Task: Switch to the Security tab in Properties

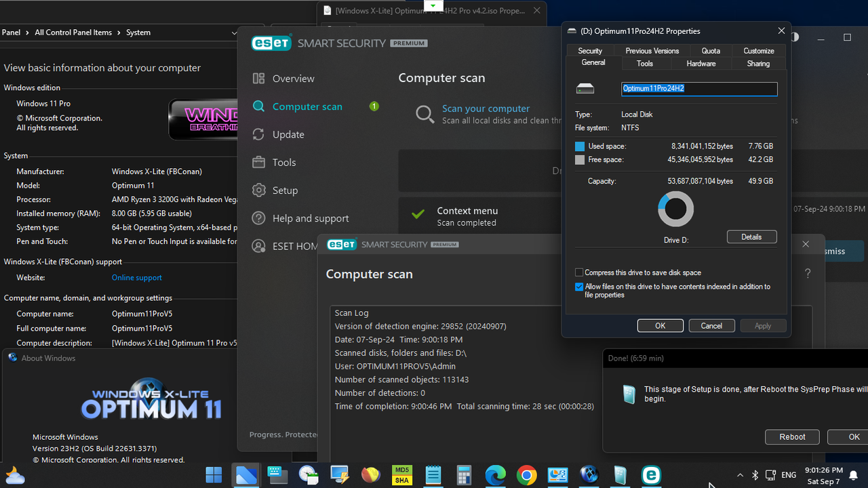Action: (x=590, y=51)
